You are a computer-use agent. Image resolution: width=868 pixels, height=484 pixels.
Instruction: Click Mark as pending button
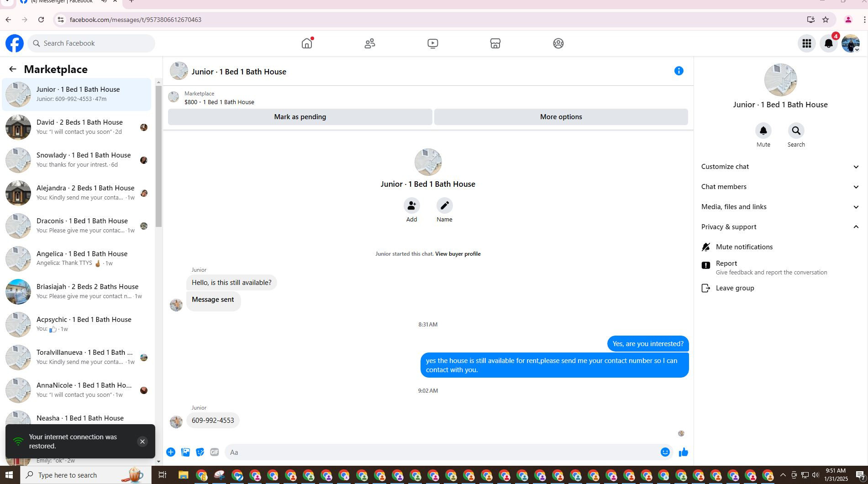300,117
